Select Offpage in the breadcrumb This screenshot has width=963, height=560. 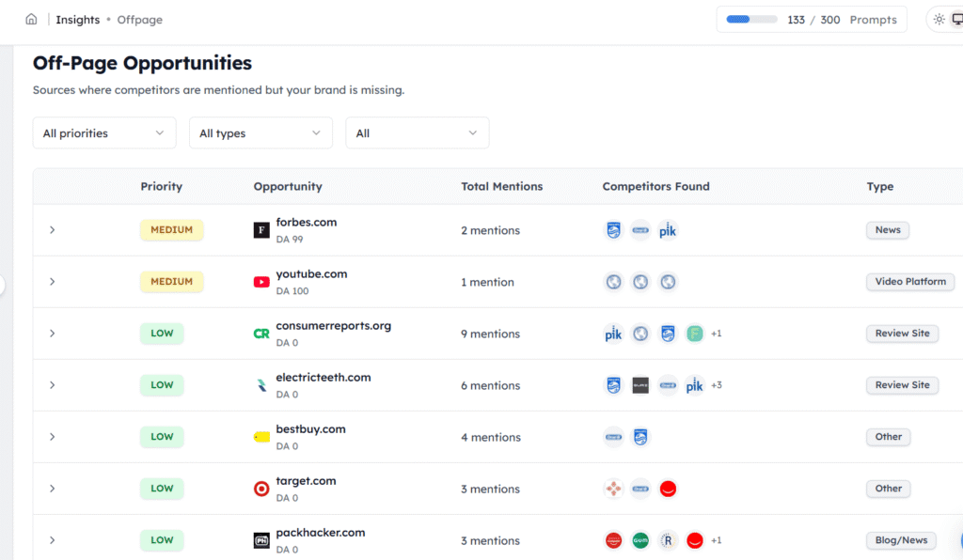[139, 19]
